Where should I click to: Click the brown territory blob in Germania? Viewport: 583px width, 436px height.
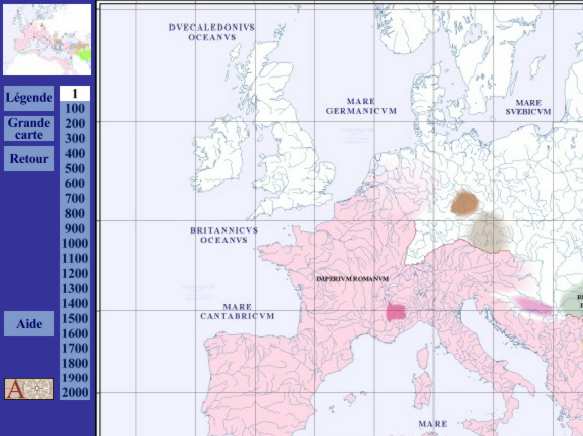464,203
